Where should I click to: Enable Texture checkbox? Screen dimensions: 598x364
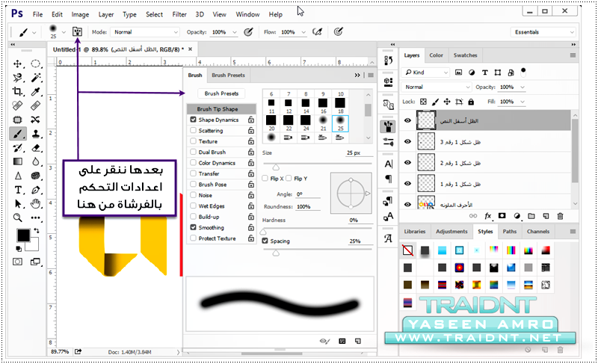pos(194,141)
